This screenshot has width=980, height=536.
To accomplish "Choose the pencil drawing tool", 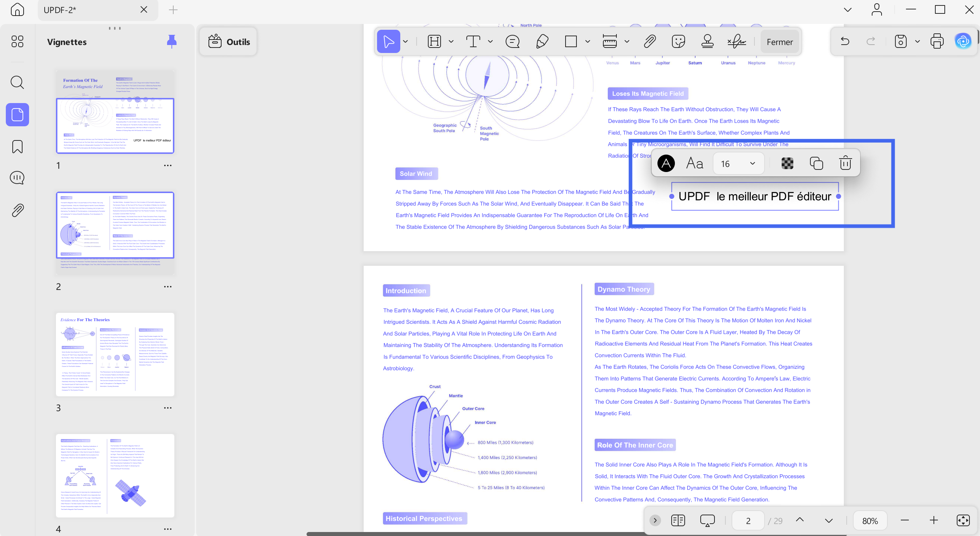I will pyautogui.click(x=542, y=41).
